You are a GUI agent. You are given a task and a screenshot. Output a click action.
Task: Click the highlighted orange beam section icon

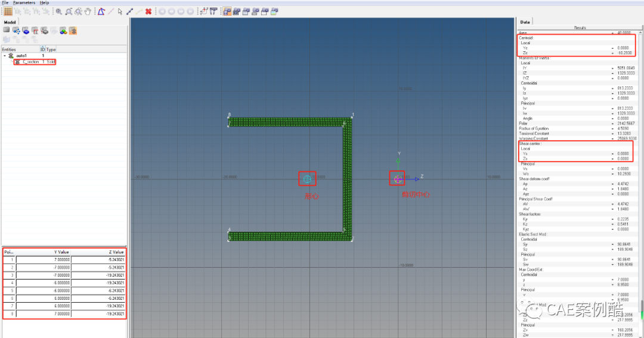(73, 30)
